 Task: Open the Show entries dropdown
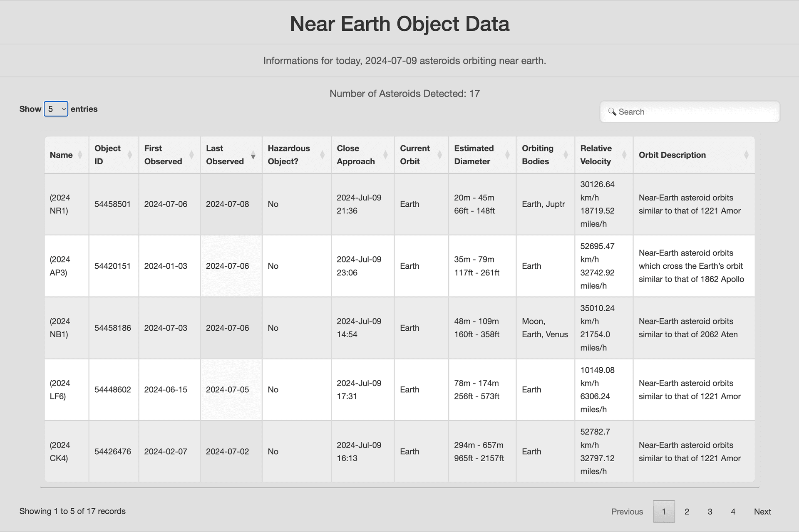(56, 109)
